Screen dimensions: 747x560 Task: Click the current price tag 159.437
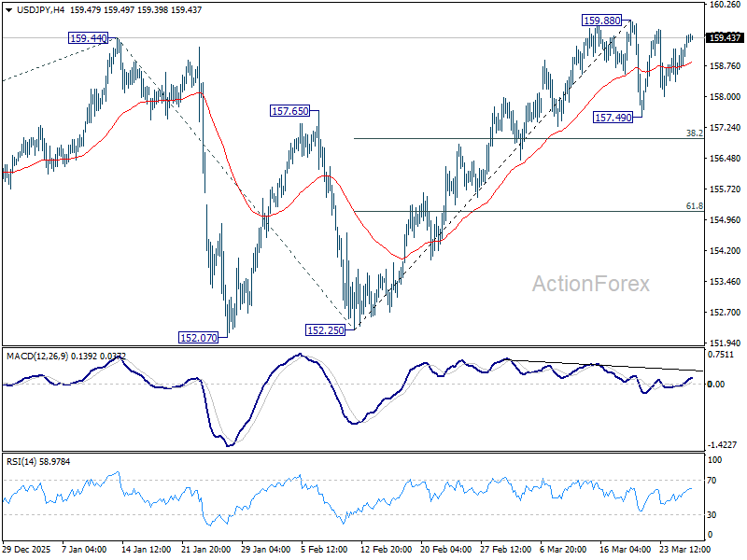[725, 37]
